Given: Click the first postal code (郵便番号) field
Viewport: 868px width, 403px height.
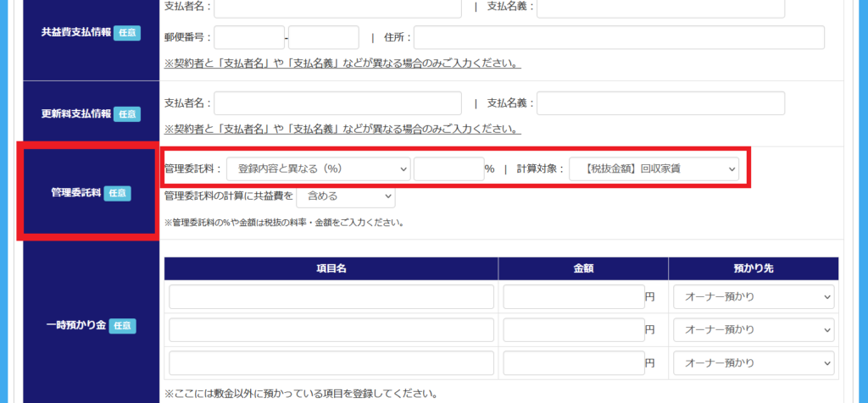Looking at the screenshot, I should pyautogui.click(x=249, y=37).
